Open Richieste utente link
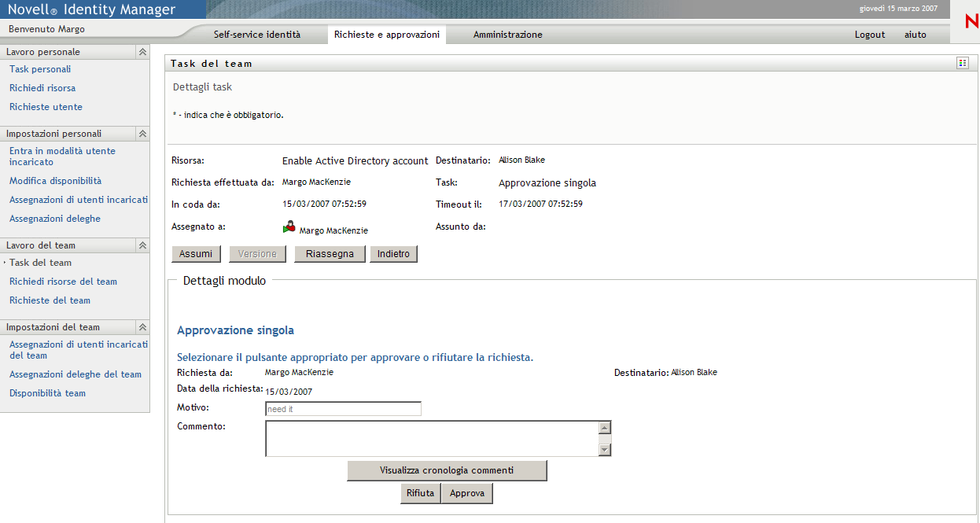 point(46,107)
